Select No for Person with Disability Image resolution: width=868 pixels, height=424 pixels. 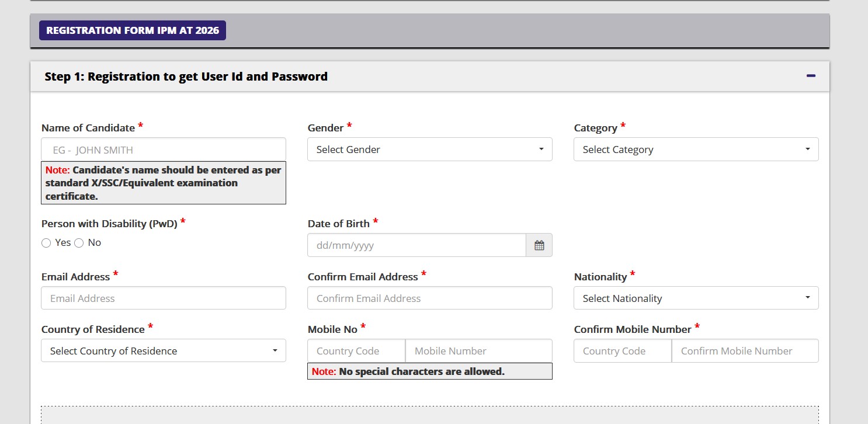pyautogui.click(x=79, y=242)
